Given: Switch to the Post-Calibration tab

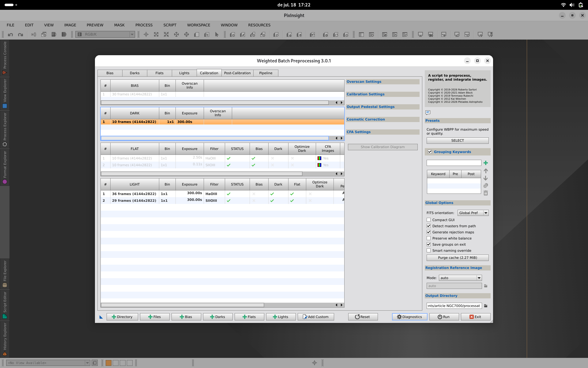Looking at the screenshot, I should (x=237, y=73).
